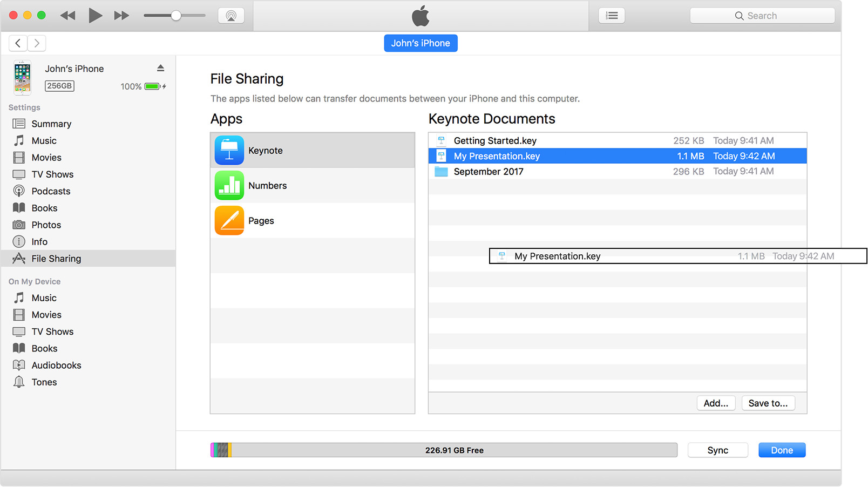Screen dimensions: 868x487
Task: Open Podcasts settings
Action: (x=51, y=191)
